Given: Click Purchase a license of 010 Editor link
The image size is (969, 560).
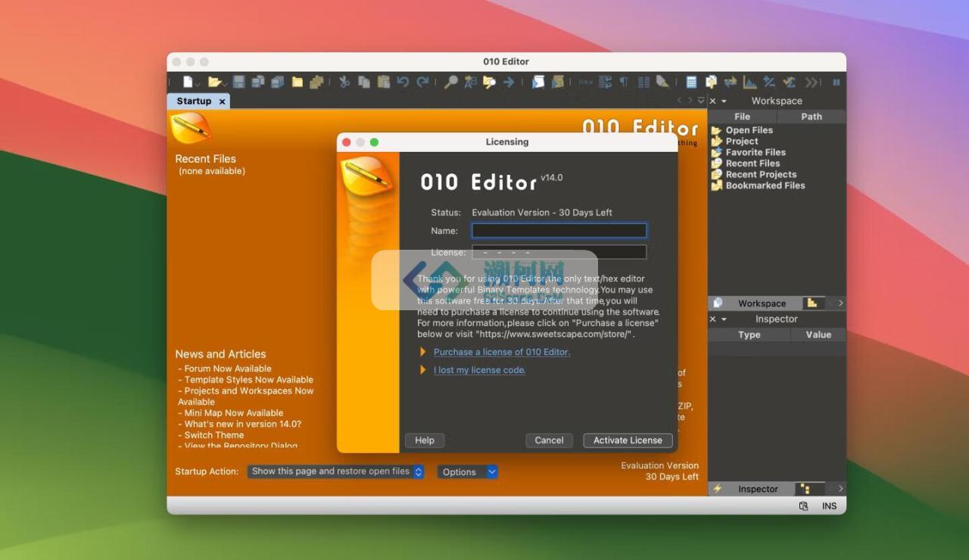Looking at the screenshot, I should [502, 352].
